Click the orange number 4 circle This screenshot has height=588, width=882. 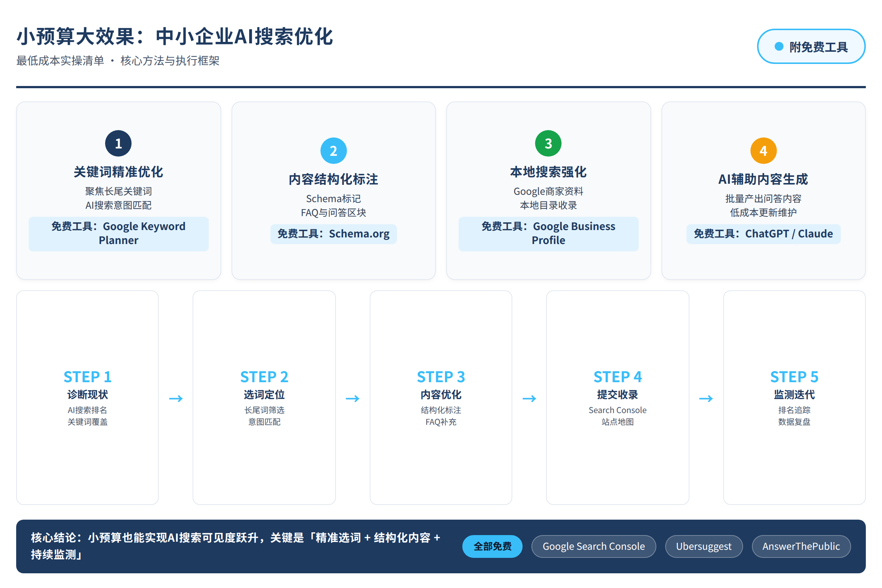click(764, 151)
